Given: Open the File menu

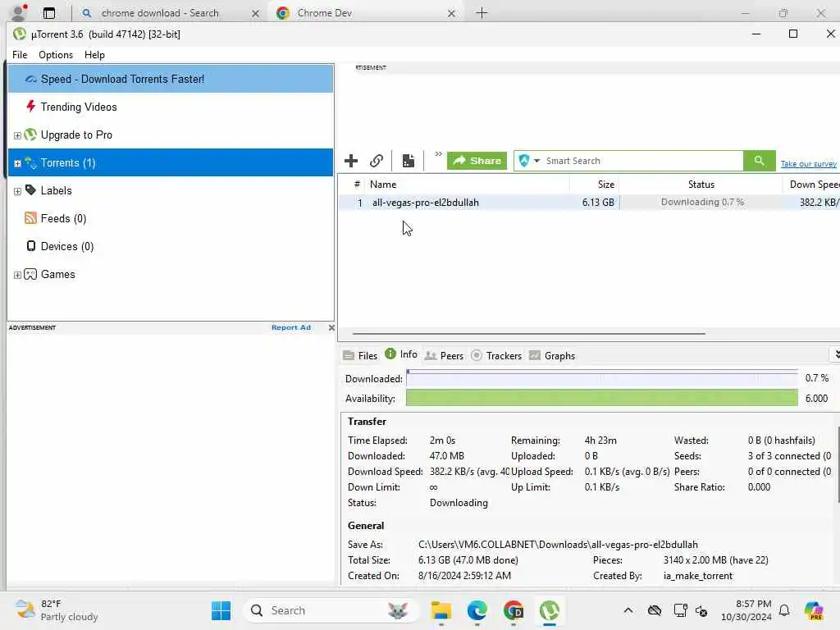Looking at the screenshot, I should 20,55.
